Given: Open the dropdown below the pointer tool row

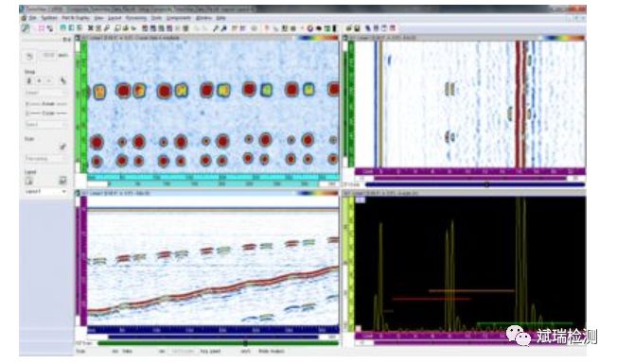Looking at the screenshot, I should coord(45,93).
